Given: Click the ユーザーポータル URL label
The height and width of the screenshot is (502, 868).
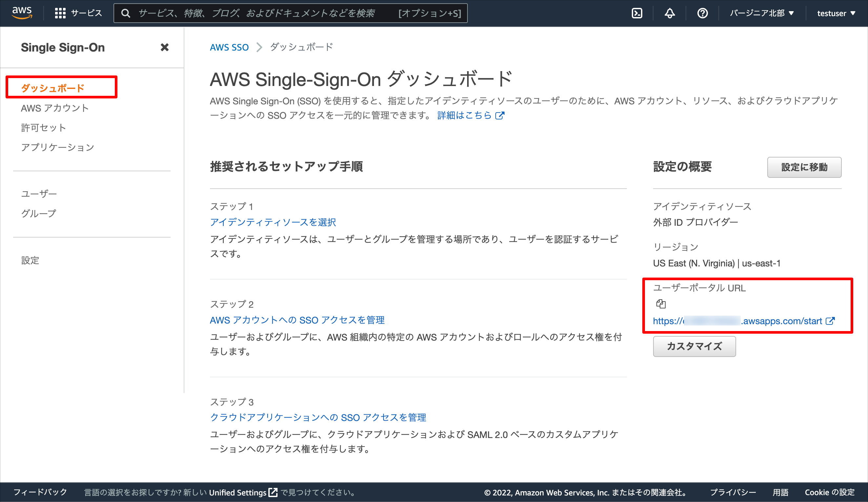Looking at the screenshot, I should point(699,288).
